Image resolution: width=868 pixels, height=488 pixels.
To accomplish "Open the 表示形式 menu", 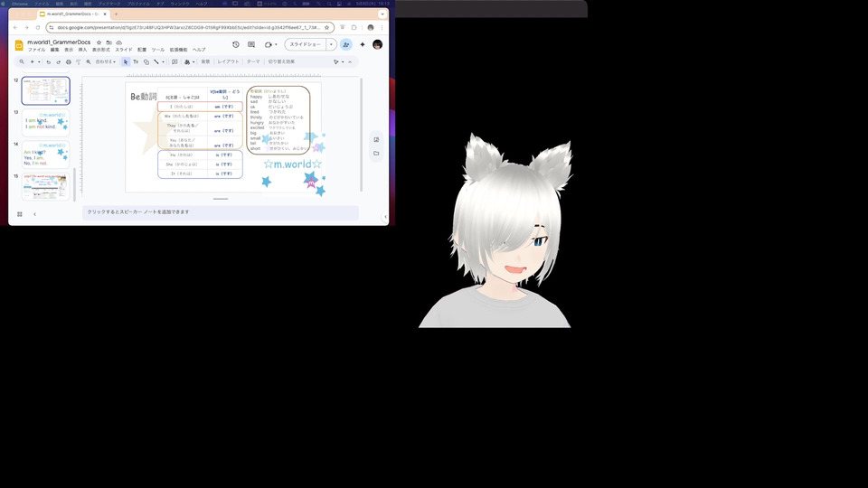I will 100,50.
